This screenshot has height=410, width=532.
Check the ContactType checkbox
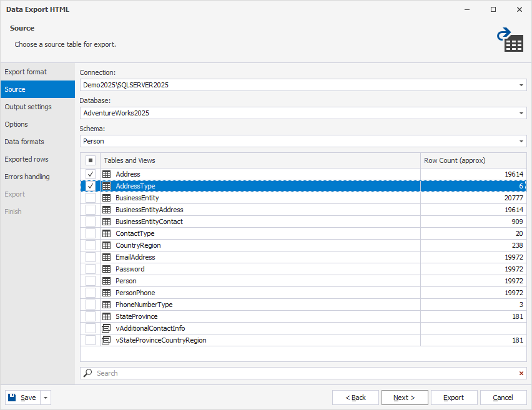tap(91, 233)
